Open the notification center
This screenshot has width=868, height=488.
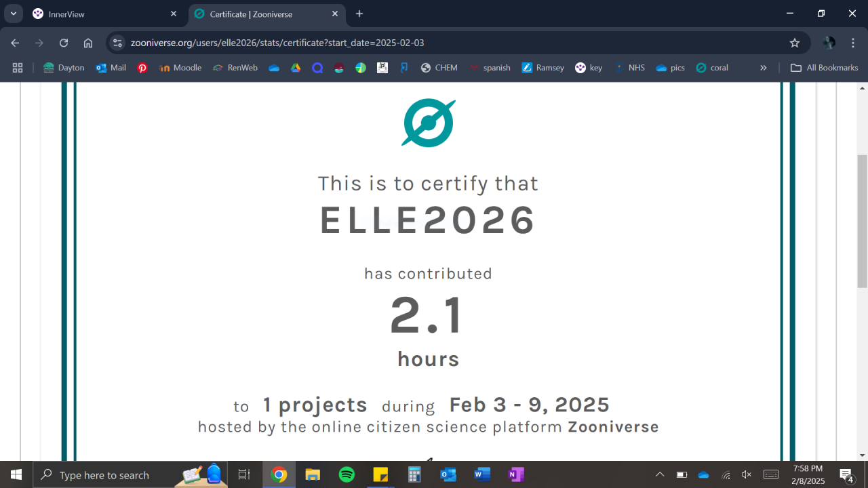(846, 474)
